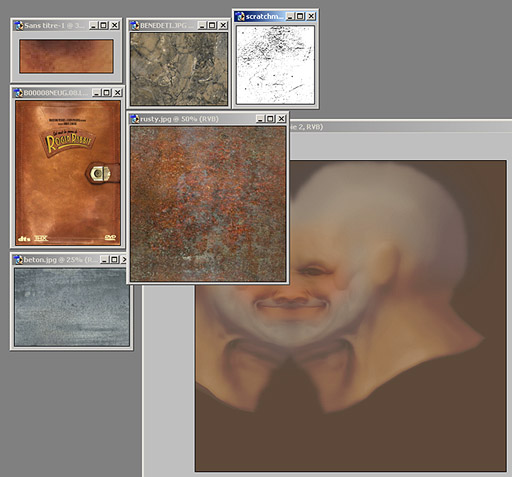Click the black-and-white scratch map image

[x=275, y=65]
